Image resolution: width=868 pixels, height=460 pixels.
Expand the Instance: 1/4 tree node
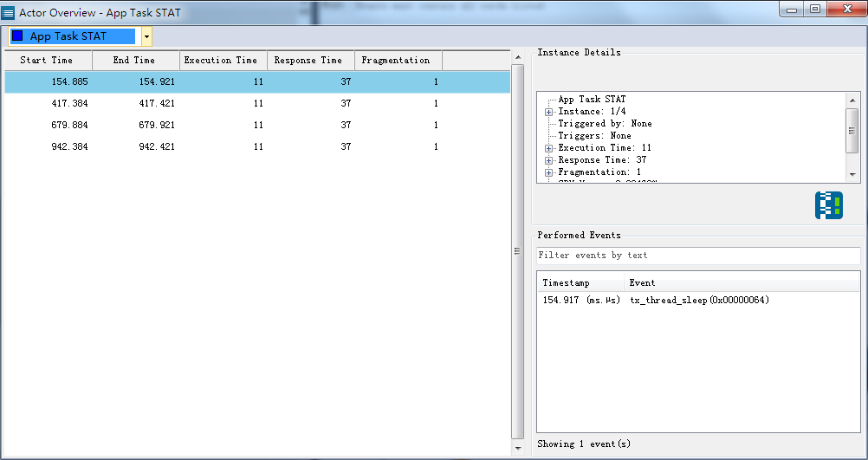coord(548,112)
